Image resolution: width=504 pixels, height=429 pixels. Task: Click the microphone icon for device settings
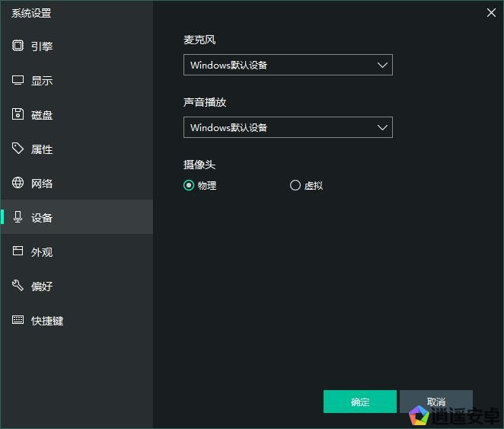click(x=18, y=217)
